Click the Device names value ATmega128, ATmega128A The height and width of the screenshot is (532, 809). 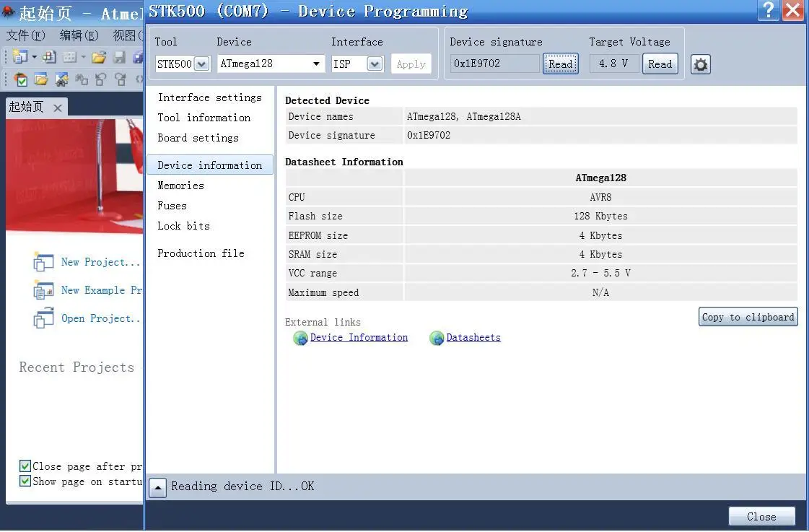[x=463, y=117]
